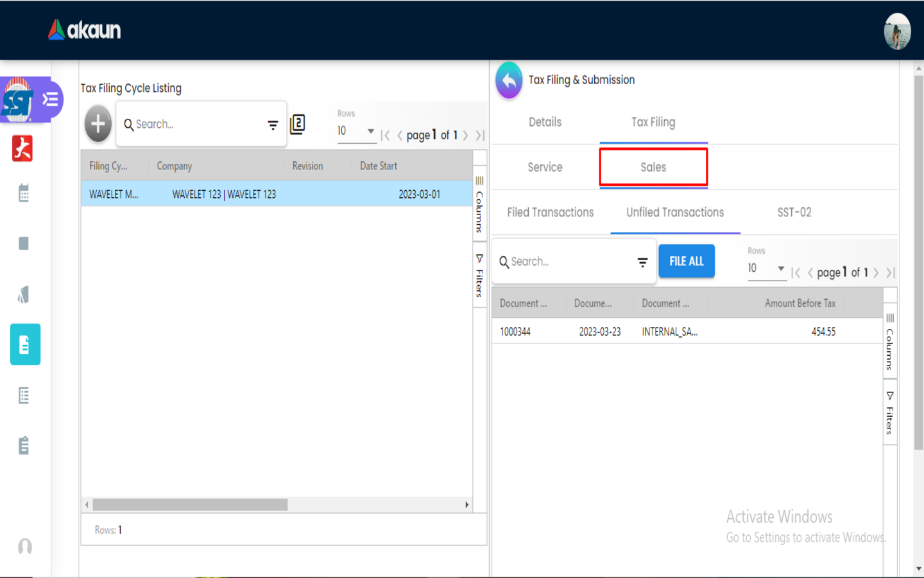Open the Rows dropdown in the Filing Cycle Listing
The width and height of the screenshot is (924, 578).
(x=356, y=131)
